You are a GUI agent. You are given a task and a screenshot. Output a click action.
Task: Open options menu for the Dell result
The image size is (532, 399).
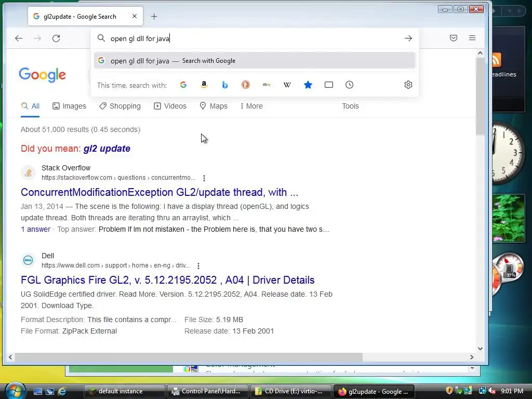pos(198,265)
